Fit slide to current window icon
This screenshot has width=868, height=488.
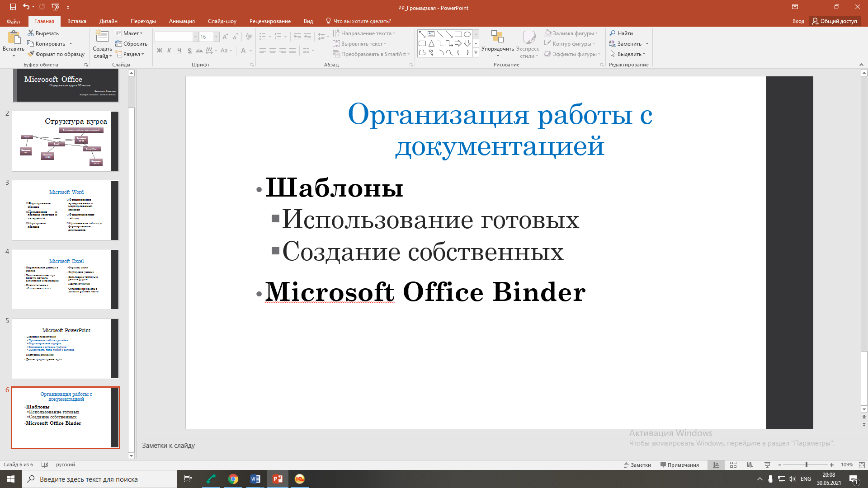pos(862,465)
